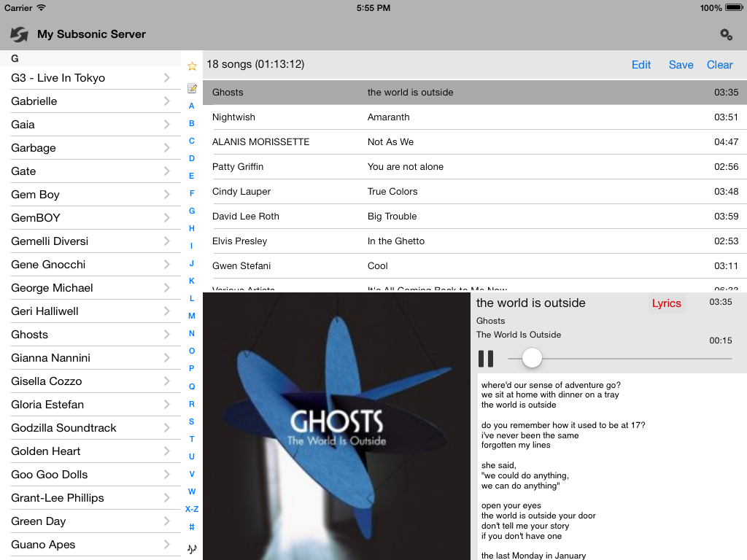
Task: Tap the Subsonic refresh logo icon
Action: point(20,34)
